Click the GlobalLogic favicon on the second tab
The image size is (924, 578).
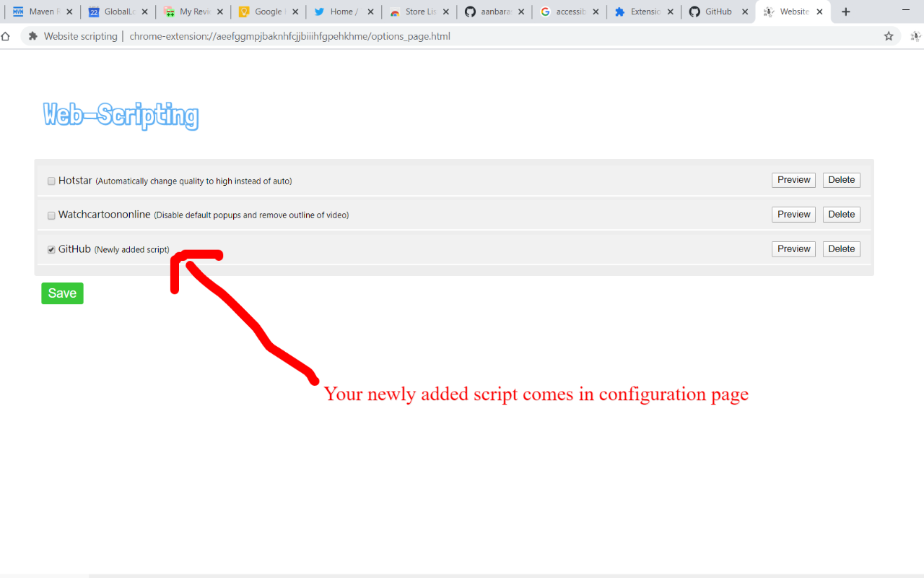[x=95, y=11]
